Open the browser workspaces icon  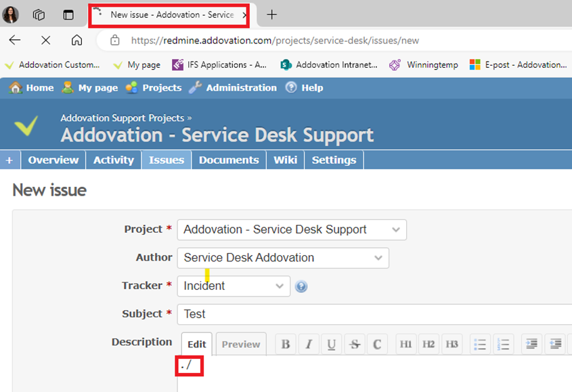[x=39, y=15]
